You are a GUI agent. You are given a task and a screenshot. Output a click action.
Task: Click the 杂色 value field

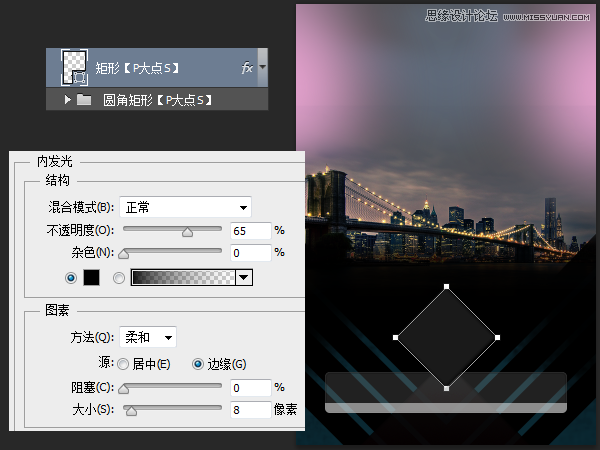pos(251,253)
